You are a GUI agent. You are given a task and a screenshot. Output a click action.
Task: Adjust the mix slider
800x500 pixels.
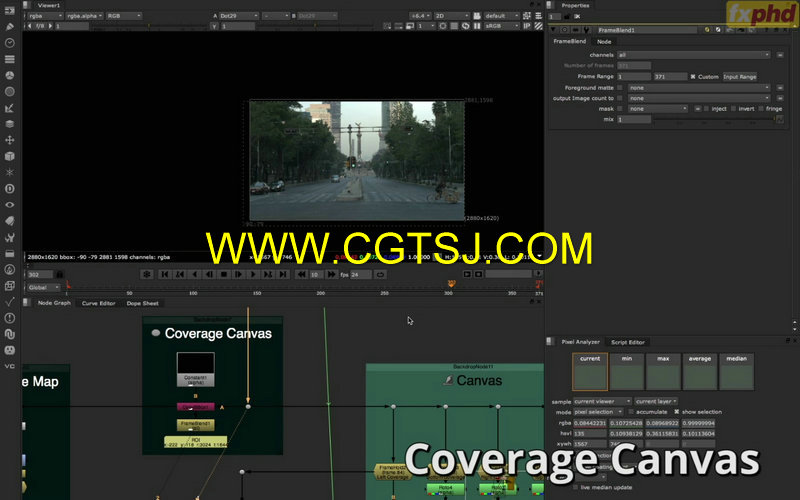(714, 119)
